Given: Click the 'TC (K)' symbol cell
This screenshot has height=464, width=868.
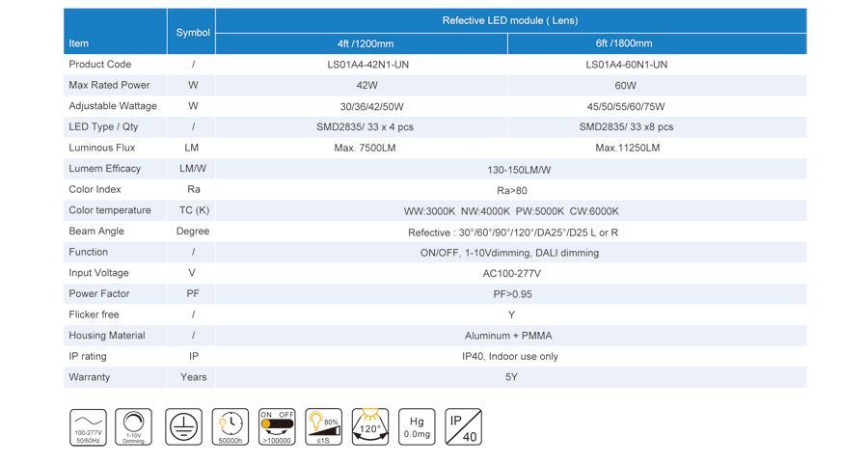Looking at the screenshot, I should [x=194, y=210].
